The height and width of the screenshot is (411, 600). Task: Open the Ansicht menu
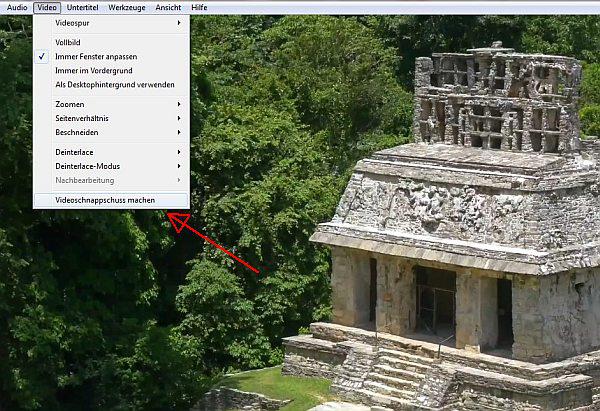pyautogui.click(x=168, y=7)
